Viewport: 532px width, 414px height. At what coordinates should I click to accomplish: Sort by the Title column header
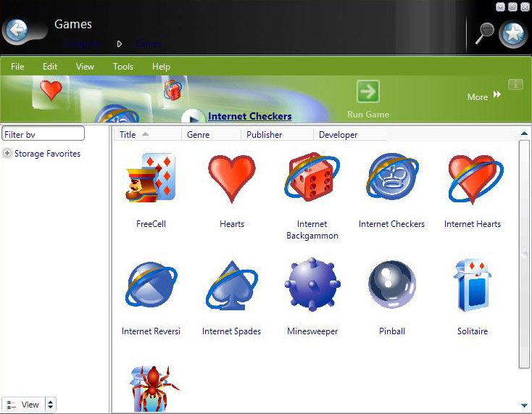click(x=147, y=134)
